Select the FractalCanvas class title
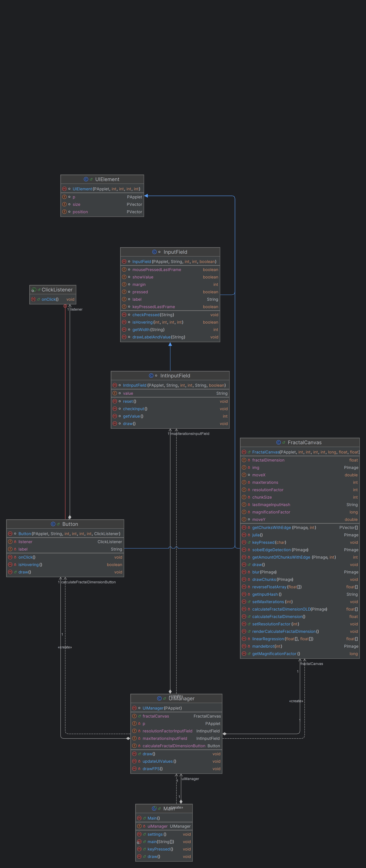 coord(305,442)
